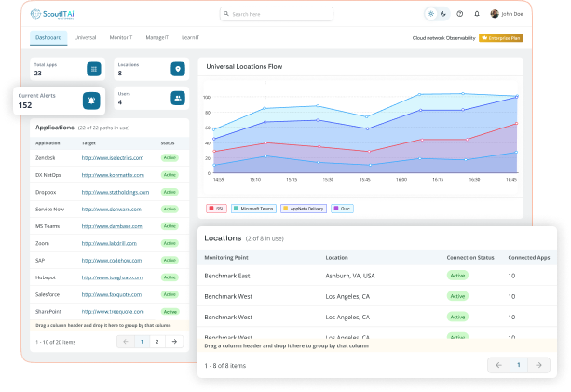Open the Dropbox target URL link
The height and width of the screenshot is (392, 571).
click(115, 194)
